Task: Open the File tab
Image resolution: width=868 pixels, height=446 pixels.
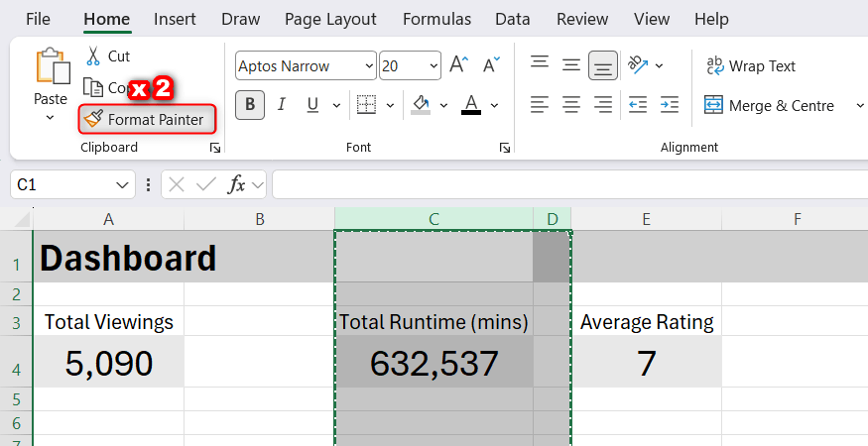Action: [38, 19]
